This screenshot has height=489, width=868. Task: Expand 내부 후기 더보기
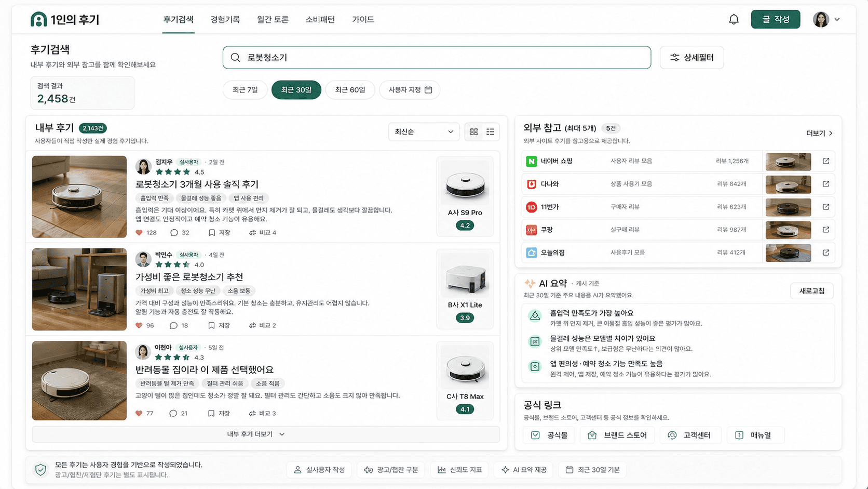coord(266,434)
